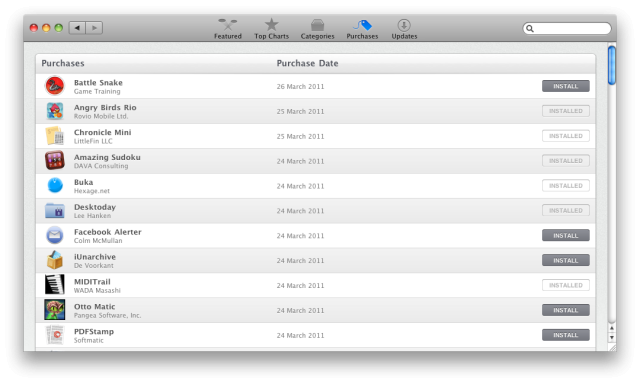Open the Chronicle Mini title
640x384 pixels.
[102, 132]
